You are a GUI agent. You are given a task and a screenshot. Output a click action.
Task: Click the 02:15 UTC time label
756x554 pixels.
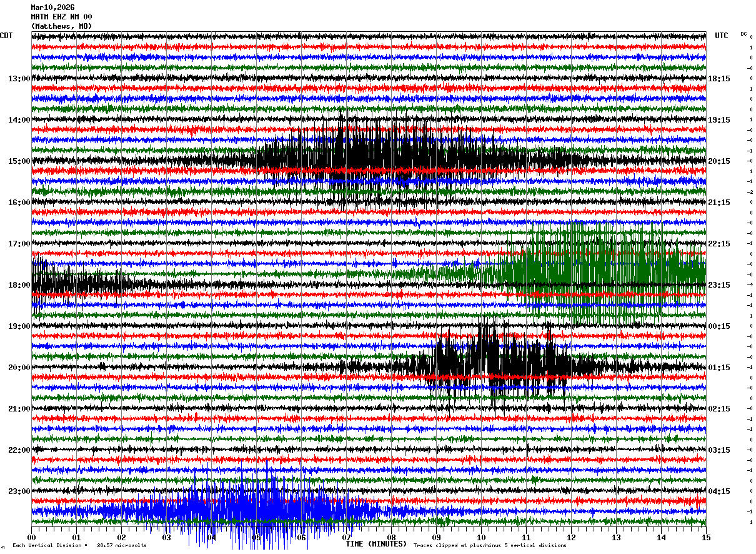(x=719, y=409)
